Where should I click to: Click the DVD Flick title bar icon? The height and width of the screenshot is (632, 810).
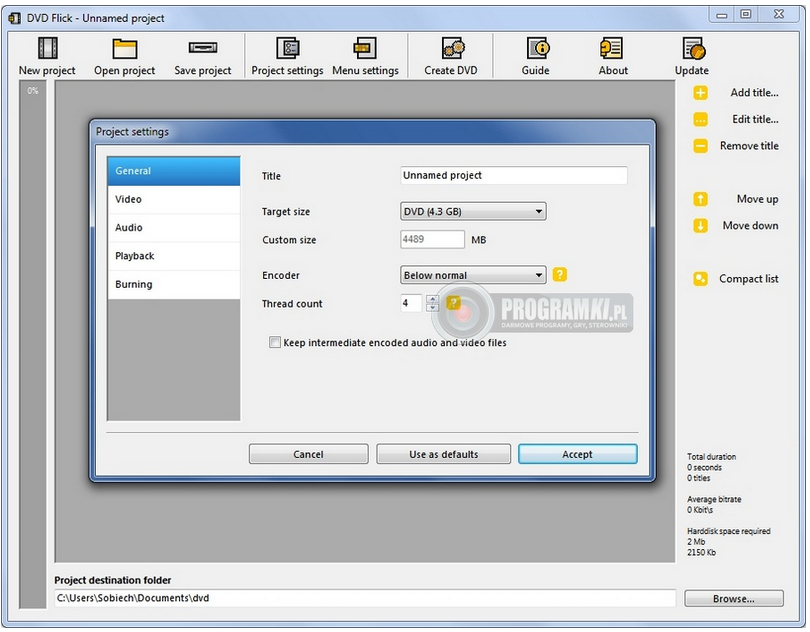tap(14, 18)
